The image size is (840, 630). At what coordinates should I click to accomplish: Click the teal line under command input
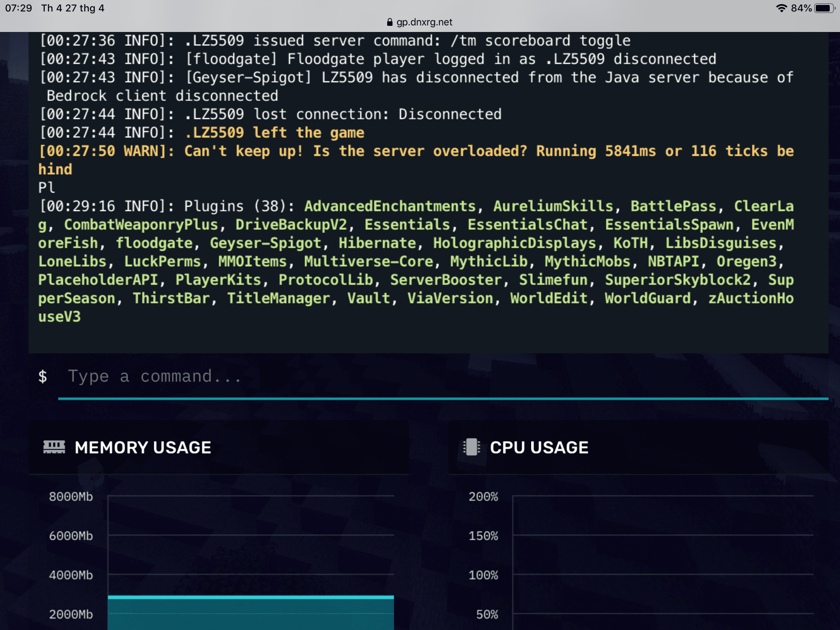[x=443, y=398]
